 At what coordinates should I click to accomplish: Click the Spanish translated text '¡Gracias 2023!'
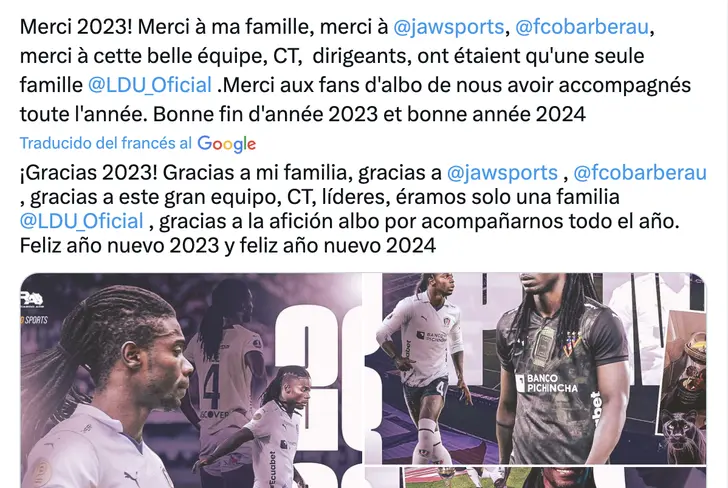point(89,173)
